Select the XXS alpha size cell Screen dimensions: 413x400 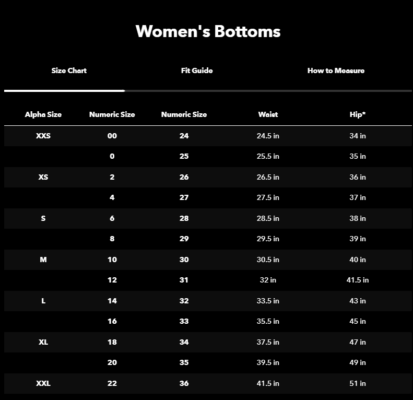tap(43, 136)
